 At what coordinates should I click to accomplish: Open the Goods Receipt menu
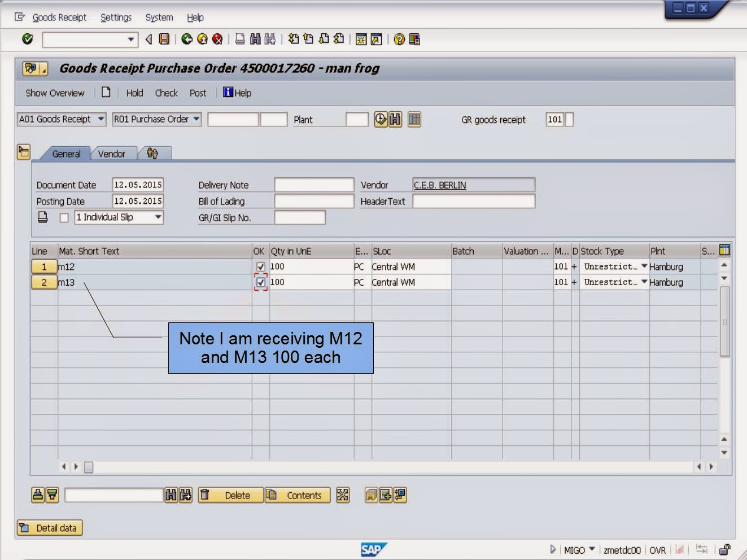pos(59,17)
